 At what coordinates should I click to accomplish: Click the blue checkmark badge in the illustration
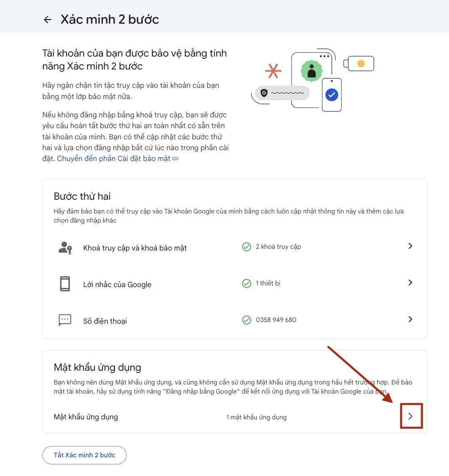331,94
